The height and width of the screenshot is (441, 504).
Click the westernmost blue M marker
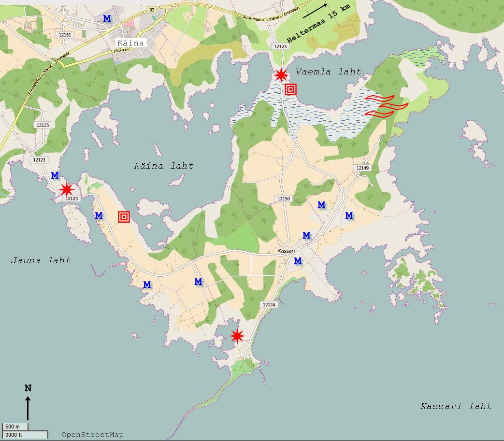(x=55, y=175)
